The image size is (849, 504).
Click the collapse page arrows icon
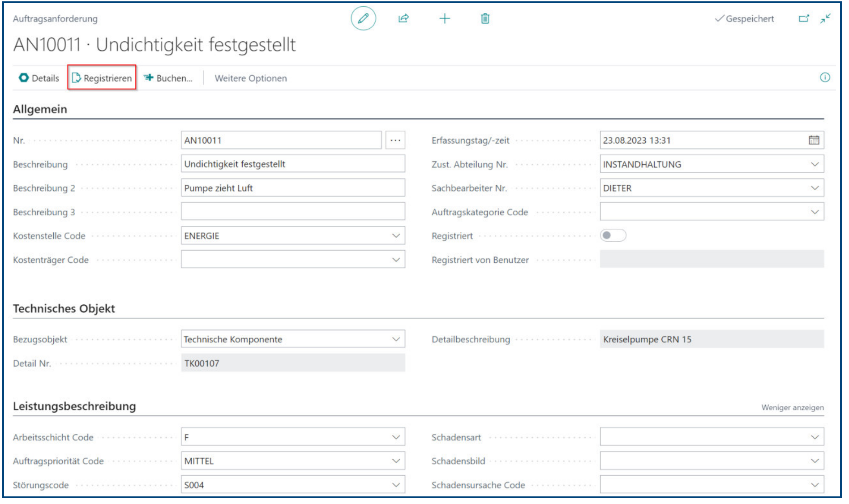click(825, 19)
